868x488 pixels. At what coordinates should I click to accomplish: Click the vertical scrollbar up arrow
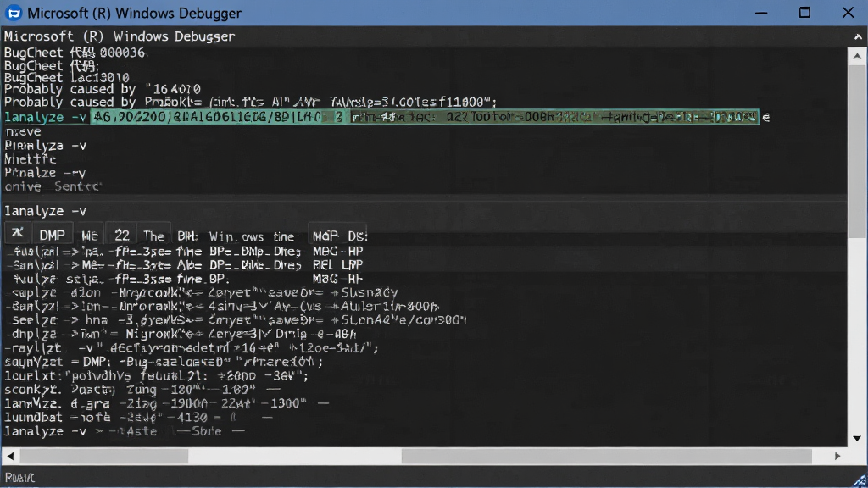tap(857, 57)
